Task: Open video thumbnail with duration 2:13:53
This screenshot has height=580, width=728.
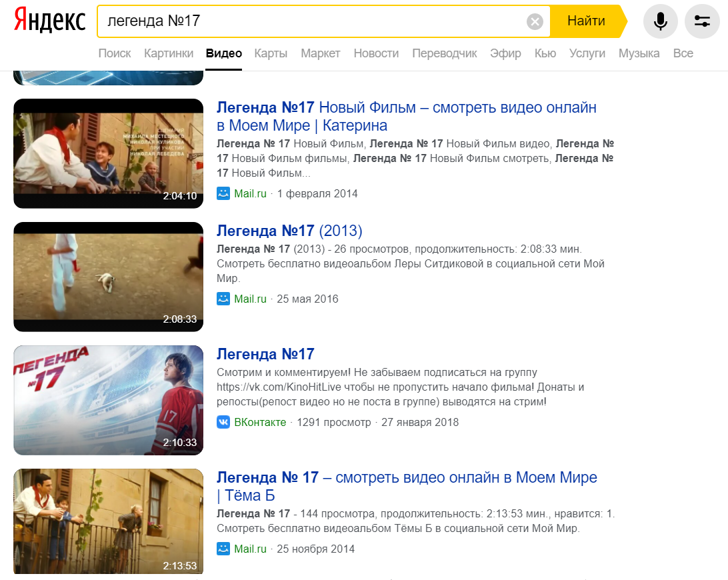Action: 108,521
